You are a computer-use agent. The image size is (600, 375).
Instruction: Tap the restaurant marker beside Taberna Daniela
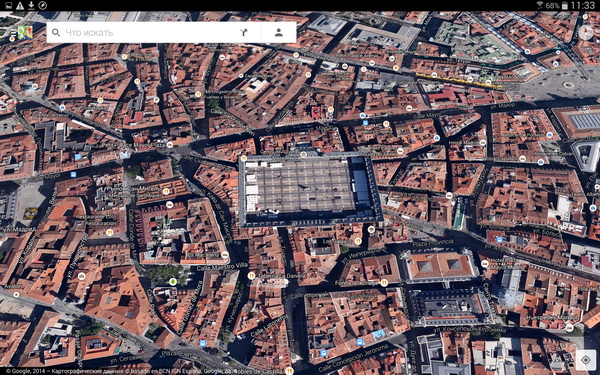[251, 276]
